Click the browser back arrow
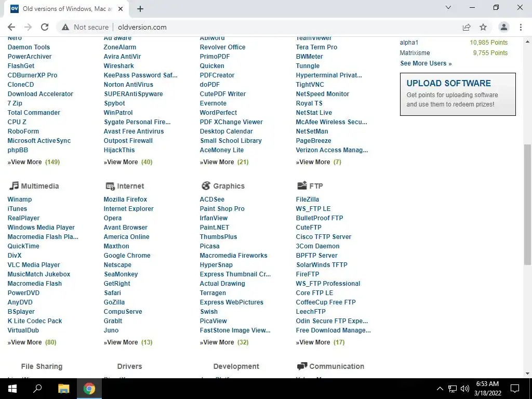This screenshot has width=532, height=399. click(x=11, y=27)
